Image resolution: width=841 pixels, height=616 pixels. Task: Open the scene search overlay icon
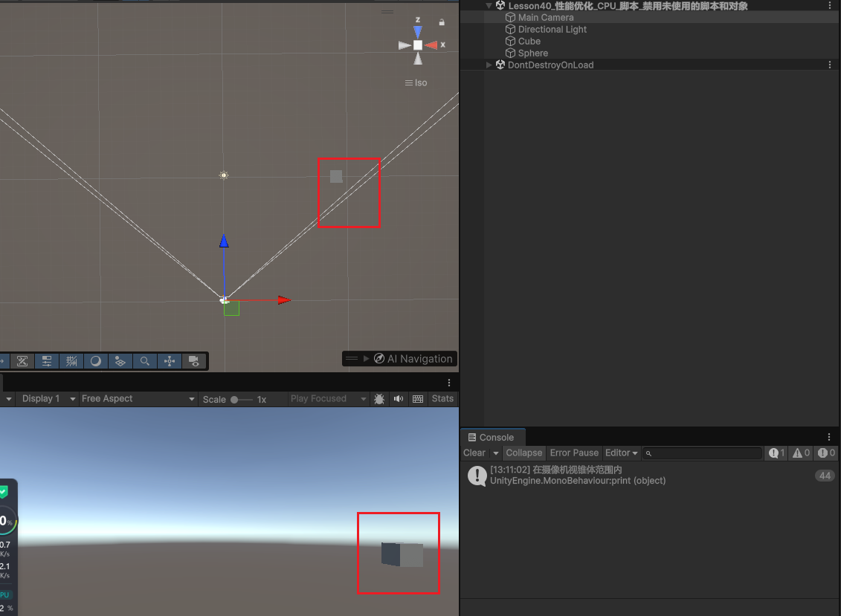coord(145,361)
